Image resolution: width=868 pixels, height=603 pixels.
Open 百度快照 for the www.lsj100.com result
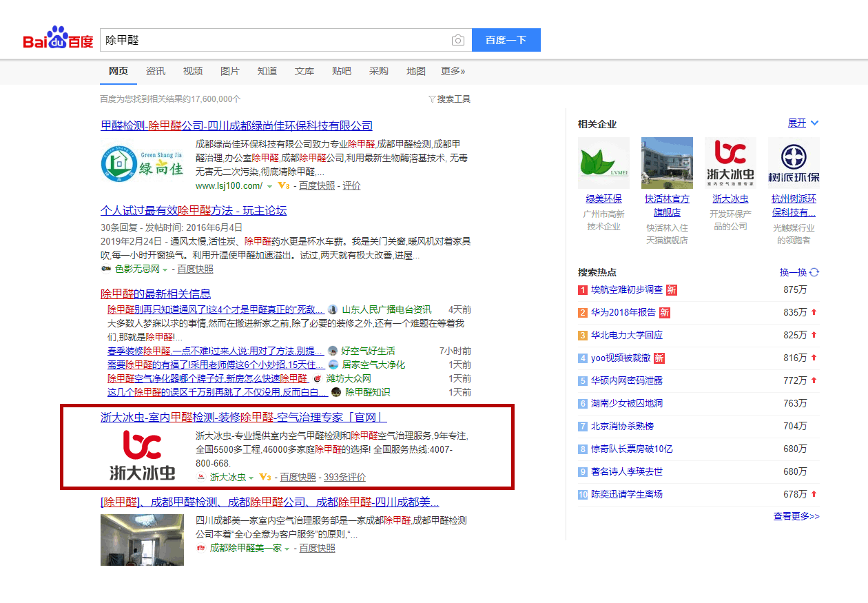click(x=317, y=186)
